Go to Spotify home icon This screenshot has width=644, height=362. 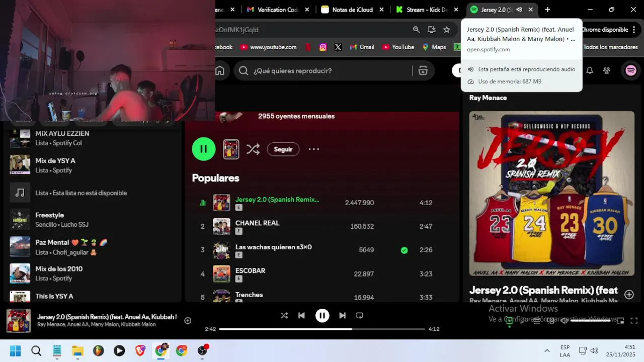220,70
